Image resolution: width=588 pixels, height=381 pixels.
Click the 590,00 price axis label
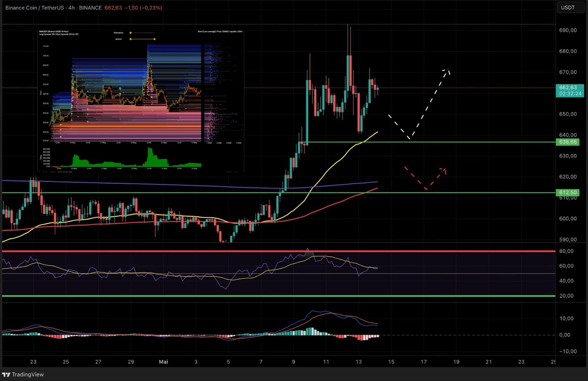(x=568, y=239)
